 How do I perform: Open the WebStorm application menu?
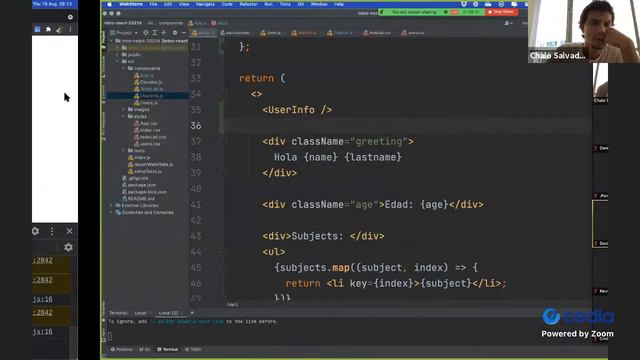131,4
